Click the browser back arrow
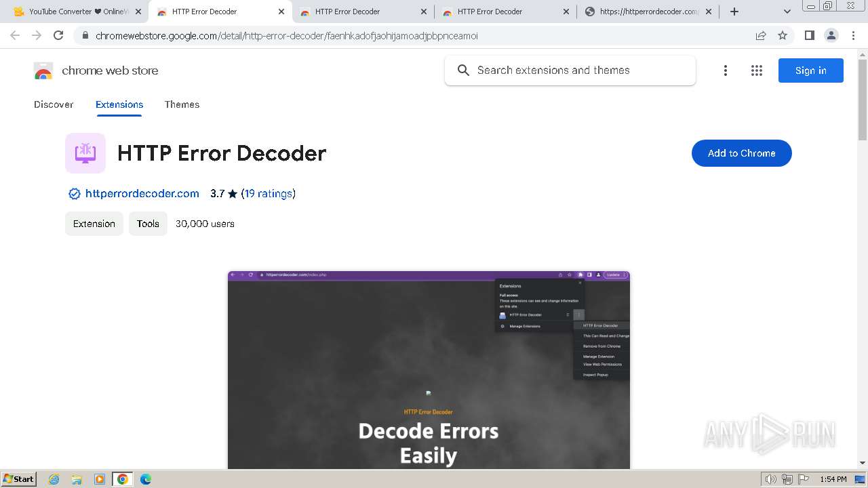Image resolution: width=868 pixels, height=488 pixels. [x=15, y=35]
